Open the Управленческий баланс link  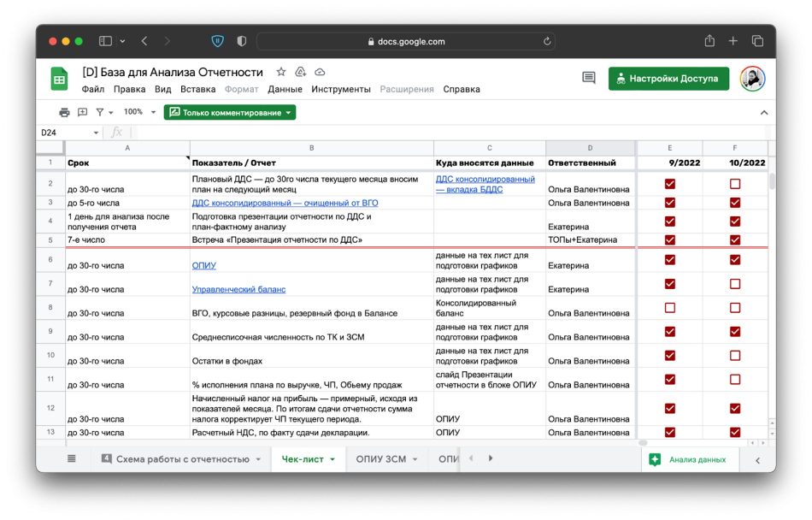pos(238,290)
